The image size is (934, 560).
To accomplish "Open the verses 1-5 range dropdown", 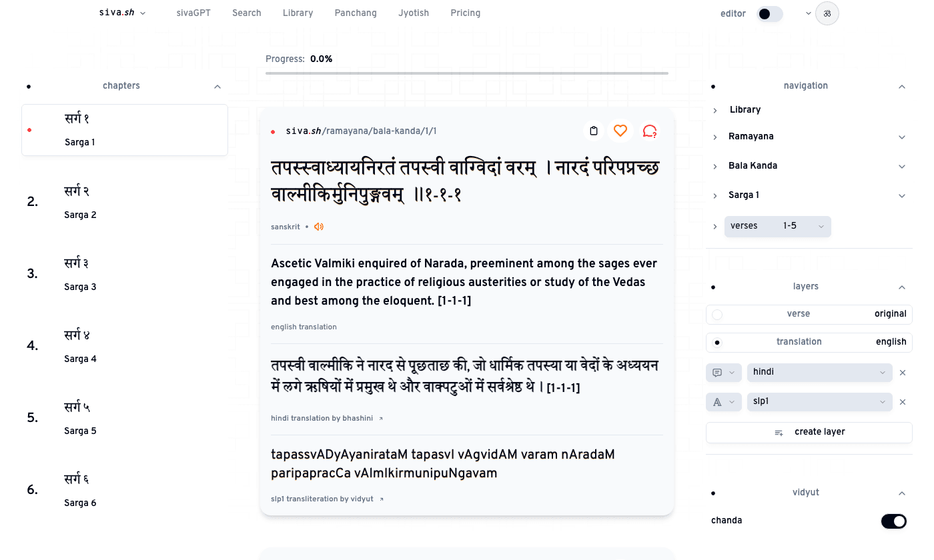I will click(x=778, y=227).
